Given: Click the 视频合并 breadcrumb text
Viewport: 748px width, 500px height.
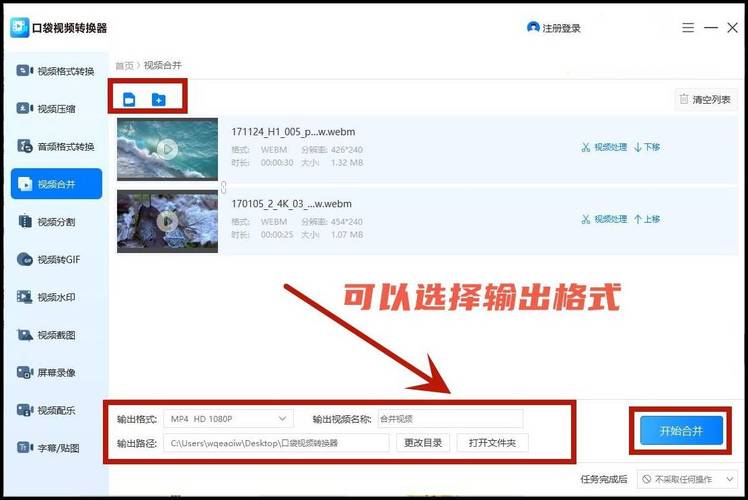Looking at the screenshot, I should [x=163, y=65].
